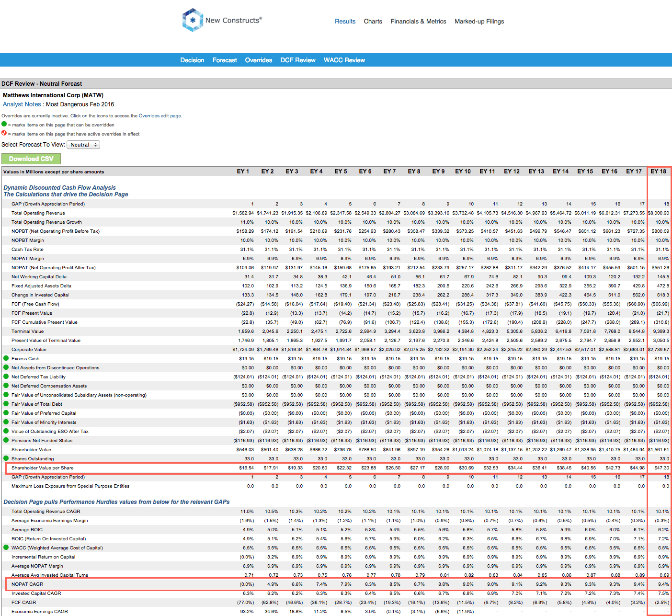Image resolution: width=672 pixels, height=616 pixels.
Task: Go to the Forecast page
Action: click(x=225, y=60)
